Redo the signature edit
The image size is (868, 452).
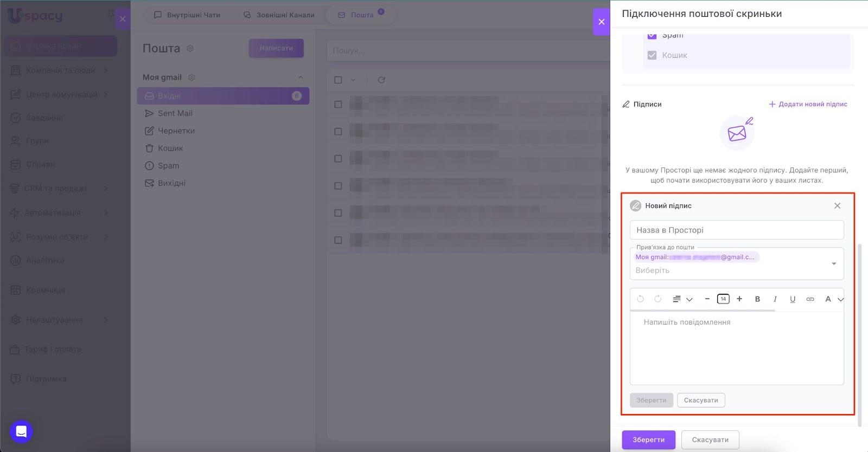[658, 299]
